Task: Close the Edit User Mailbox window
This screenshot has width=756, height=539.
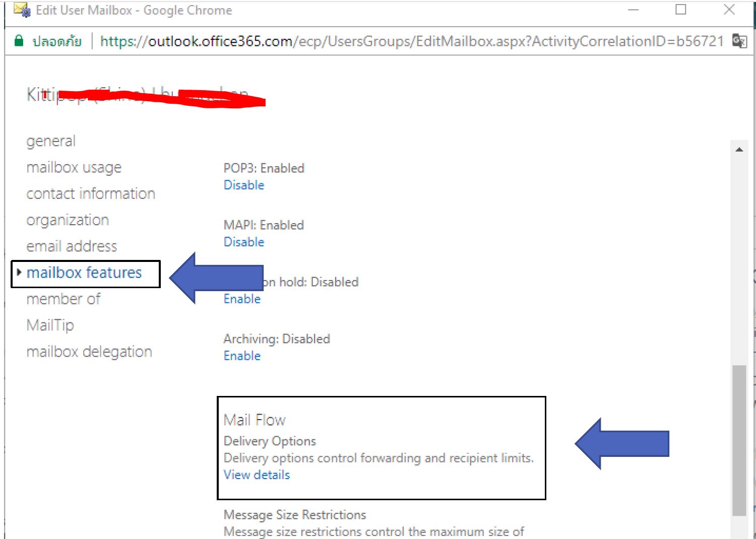Action: click(x=729, y=9)
